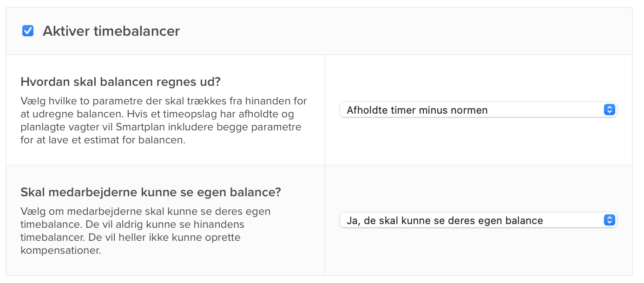Click the 'Aktiver timebalancer' label text
This screenshot has width=644, height=283.
[111, 31]
